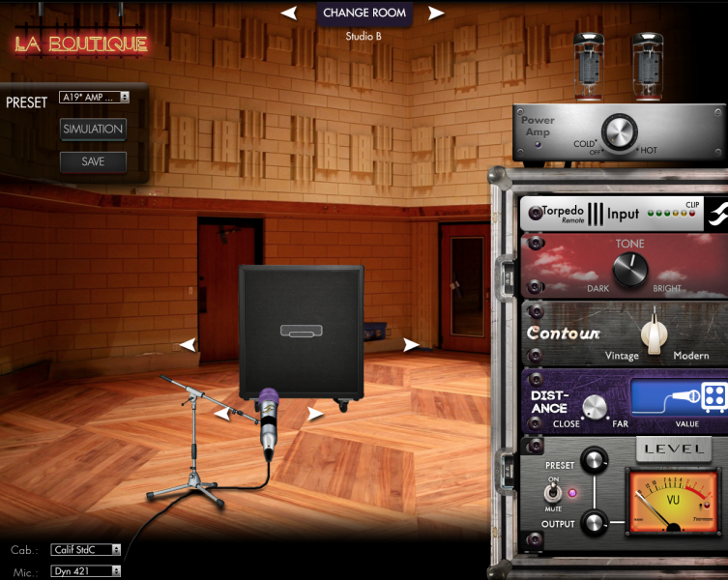Click the right power tube

point(648,67)
